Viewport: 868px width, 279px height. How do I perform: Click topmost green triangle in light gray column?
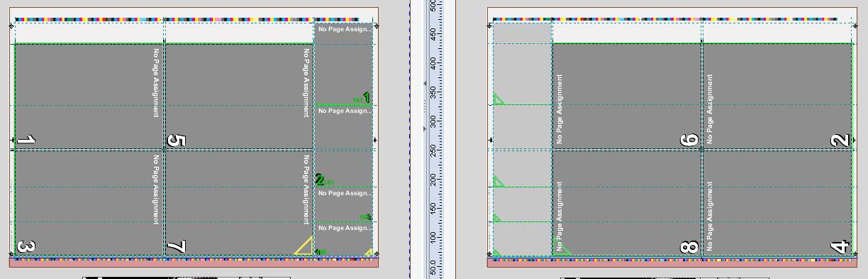coord(498,99)
